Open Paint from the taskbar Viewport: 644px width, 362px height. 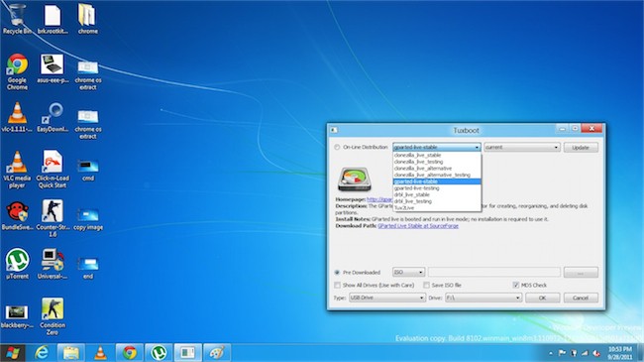(x=217, y=352)
